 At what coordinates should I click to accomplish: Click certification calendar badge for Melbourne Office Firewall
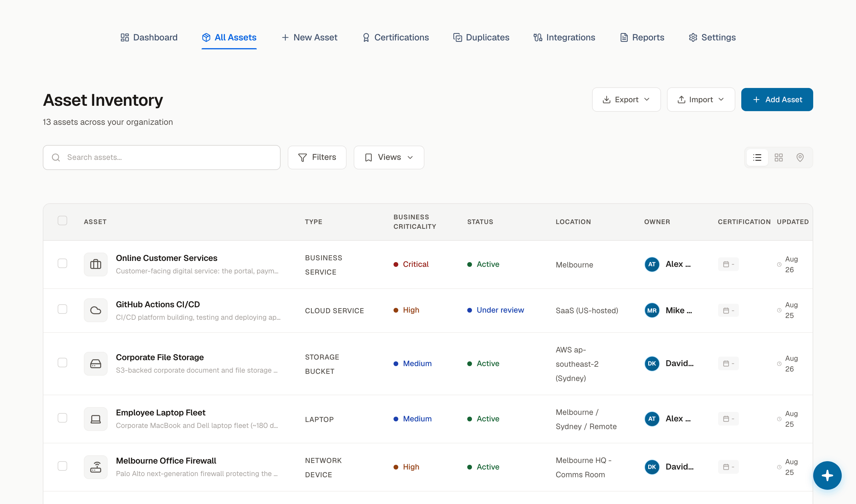click(x=728, y=467)
